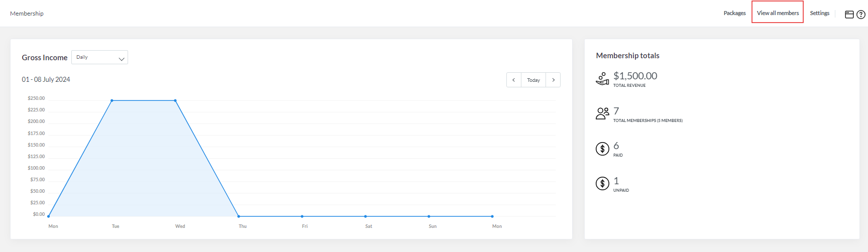
Task: Click the Paid dollar-sign icon
Action: 602,149
